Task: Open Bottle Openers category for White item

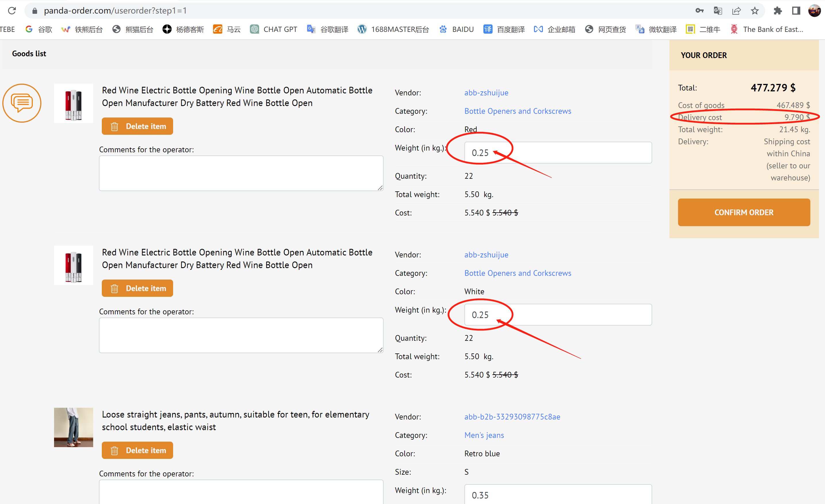Action: 518,273
